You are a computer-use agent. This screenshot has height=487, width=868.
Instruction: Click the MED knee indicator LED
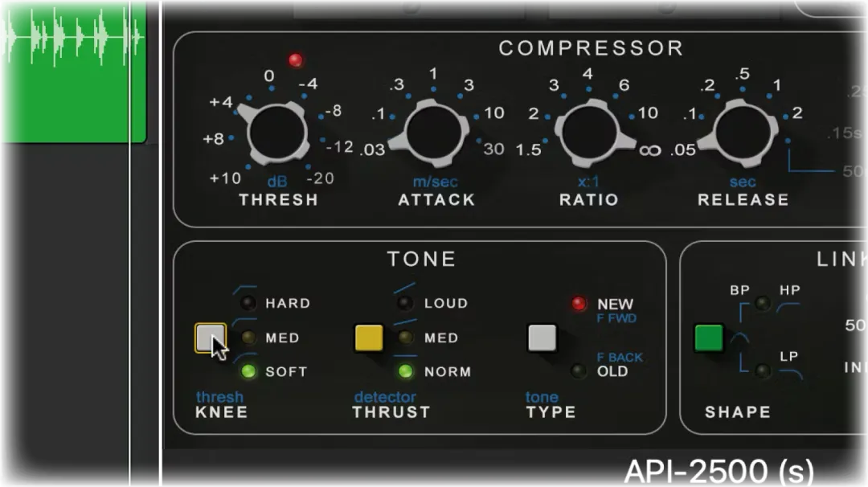[248, 337]
